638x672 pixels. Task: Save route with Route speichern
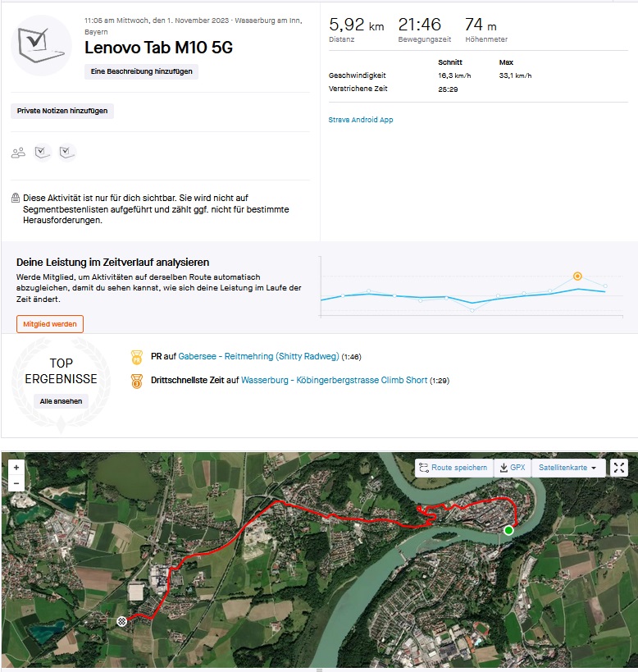(453, 468)
